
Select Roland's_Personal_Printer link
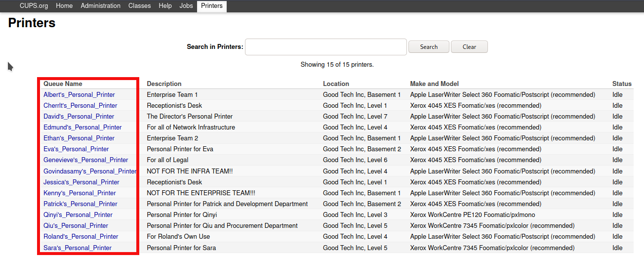[81, 236]
